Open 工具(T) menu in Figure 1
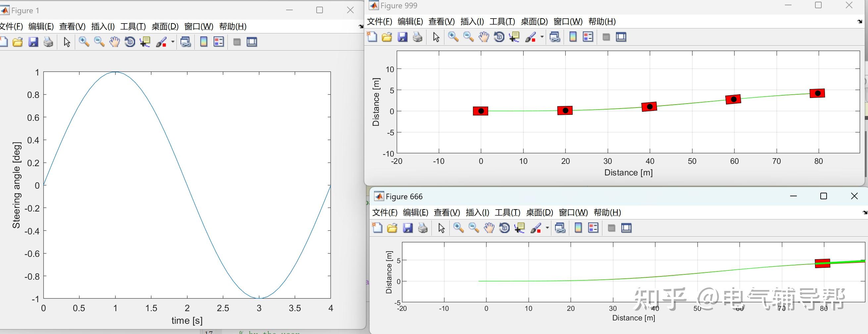This screenshot has width=868, height=334. coord(133,26)
